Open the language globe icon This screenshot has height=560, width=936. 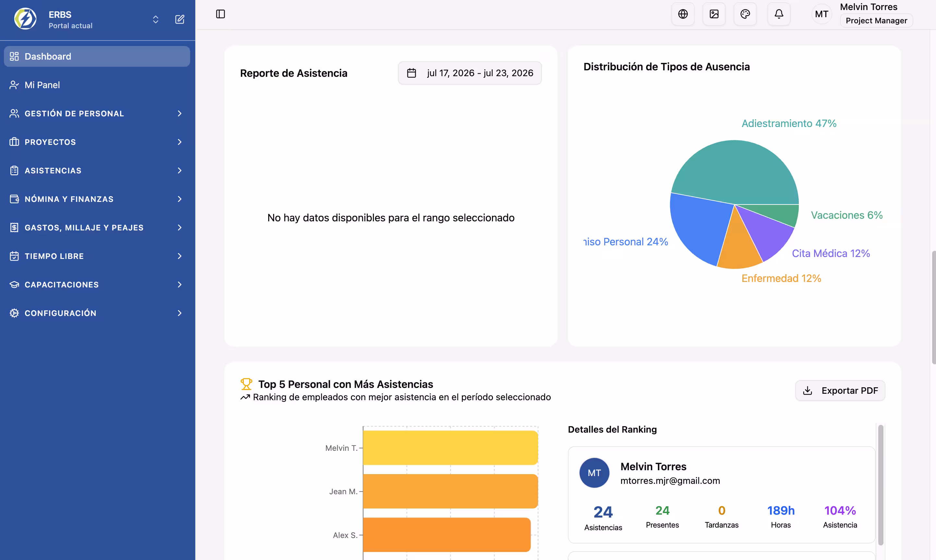point(683,14)
